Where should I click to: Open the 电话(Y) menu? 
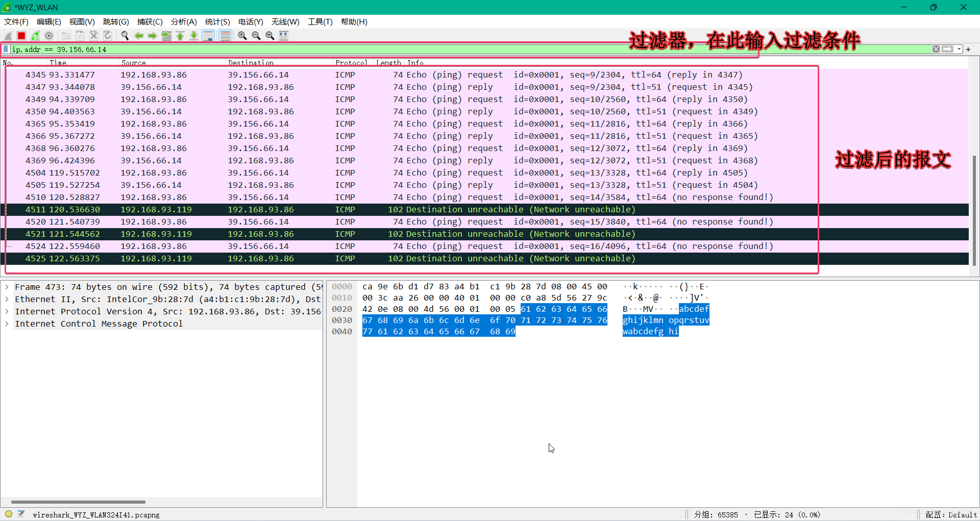pos(251,22)
